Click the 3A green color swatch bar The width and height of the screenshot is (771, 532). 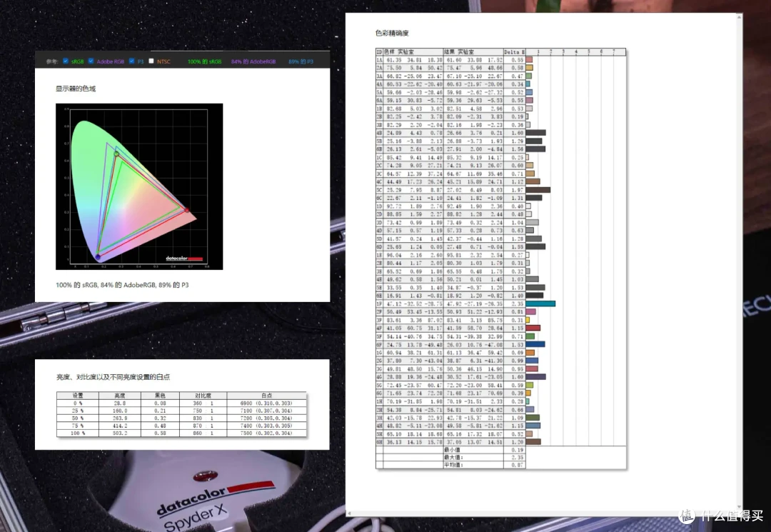[x=528, y=76]
